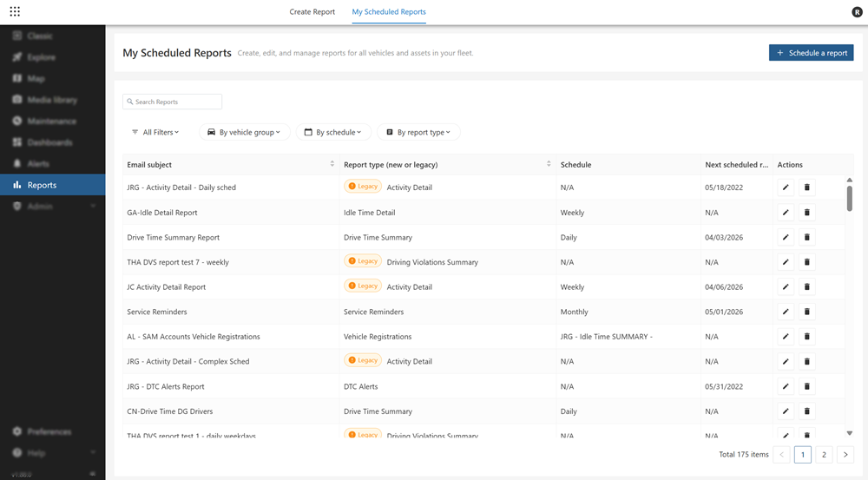This screenshot has width=868, height=480.
Task: Click the Search Reports input field
Action: [172, 102]
